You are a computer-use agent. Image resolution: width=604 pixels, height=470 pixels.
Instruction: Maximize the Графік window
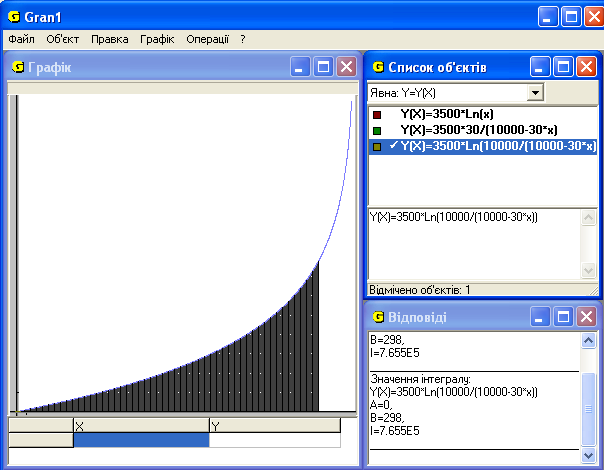pyautogui.click(x=323, y=67)
